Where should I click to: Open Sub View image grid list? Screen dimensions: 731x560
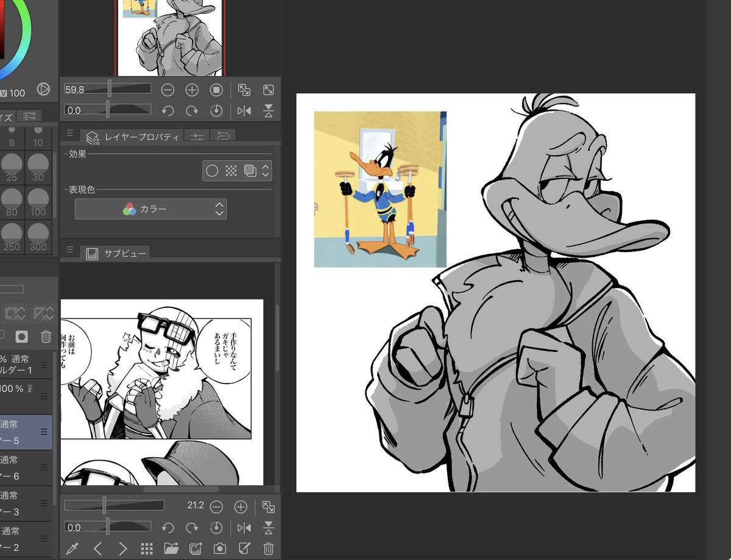pos(146,548)
